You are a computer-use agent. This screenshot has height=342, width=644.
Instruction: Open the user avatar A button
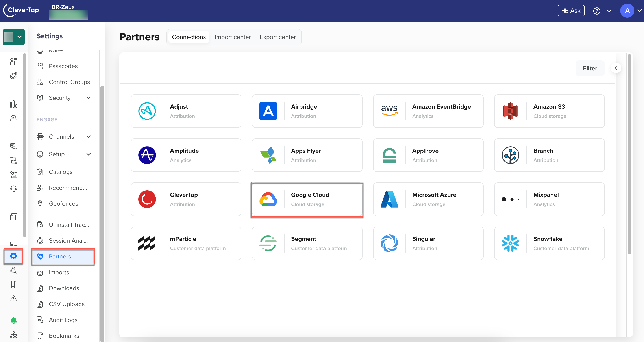pos(627,11)
